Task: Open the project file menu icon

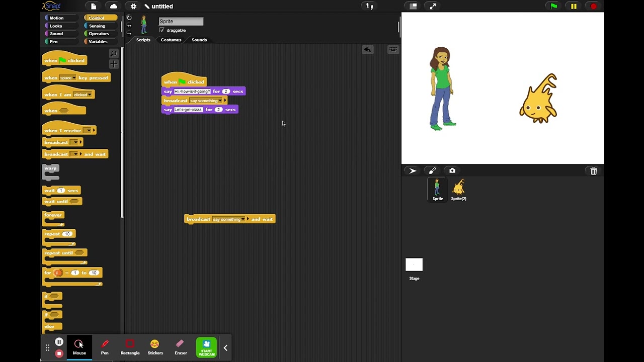Action: [x=94, y=7]
